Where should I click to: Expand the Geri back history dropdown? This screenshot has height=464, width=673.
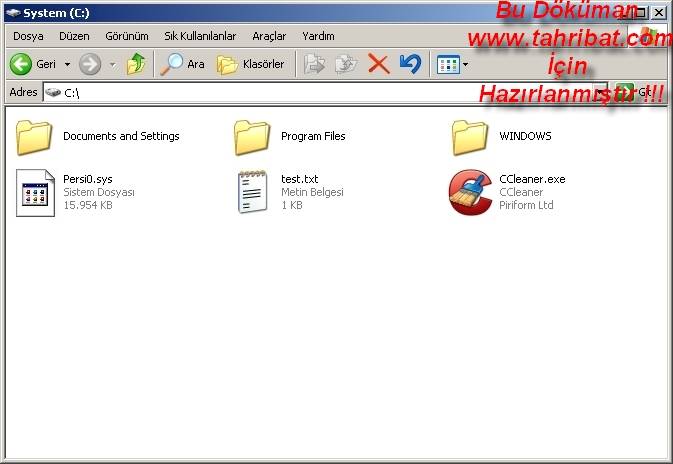pos(67,64)
